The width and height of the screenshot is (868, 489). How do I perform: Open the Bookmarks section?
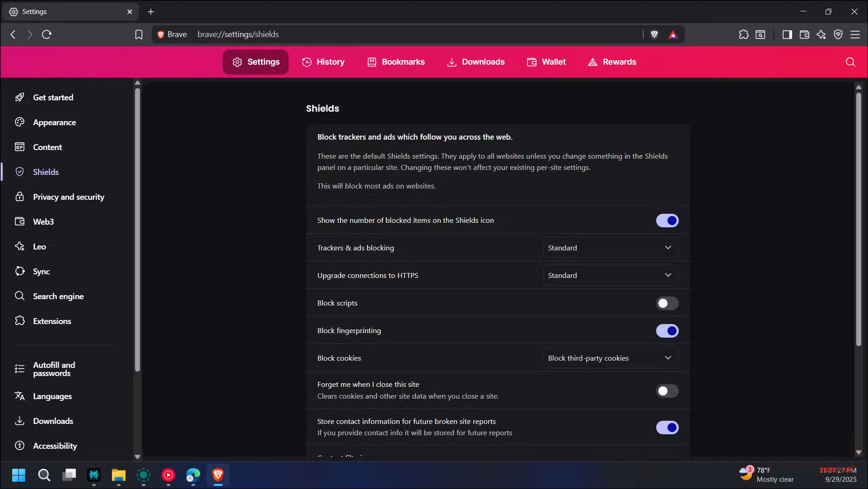(x=396, y=62)
